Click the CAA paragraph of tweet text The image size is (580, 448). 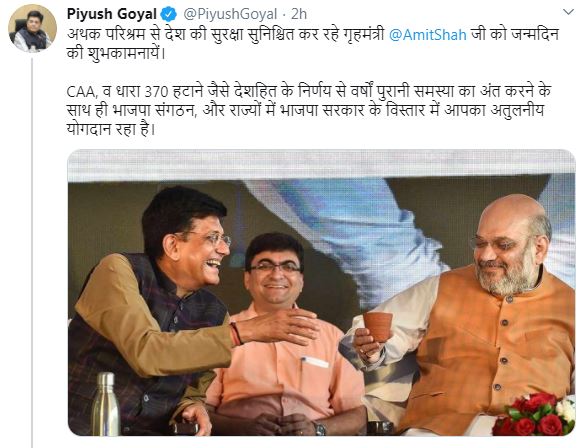[x=308, y=110]
